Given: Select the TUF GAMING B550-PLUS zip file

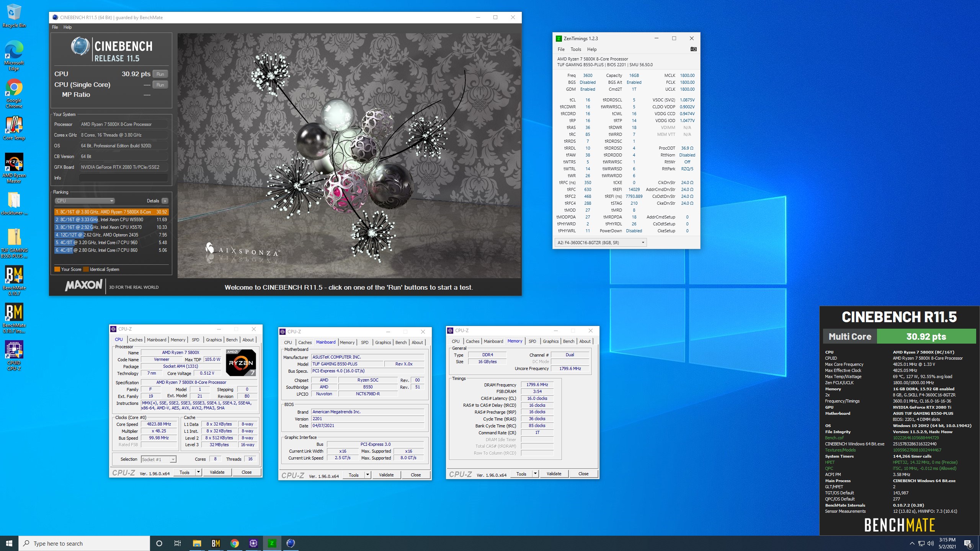Looking at the screenshot, I should [x=14, y=243].
